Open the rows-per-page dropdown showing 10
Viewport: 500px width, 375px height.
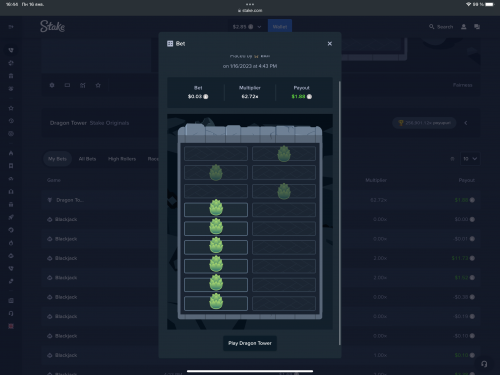(470, 159)
